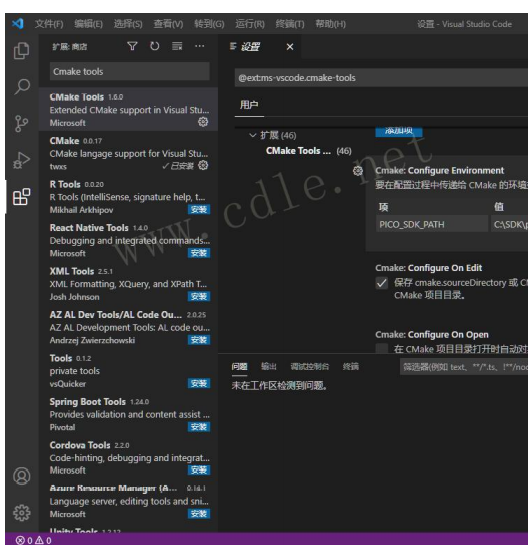Install the vsQuicker Tools extension
This screenshot has width=528, height=545.
pyautogui.click(x=199, y=383)
